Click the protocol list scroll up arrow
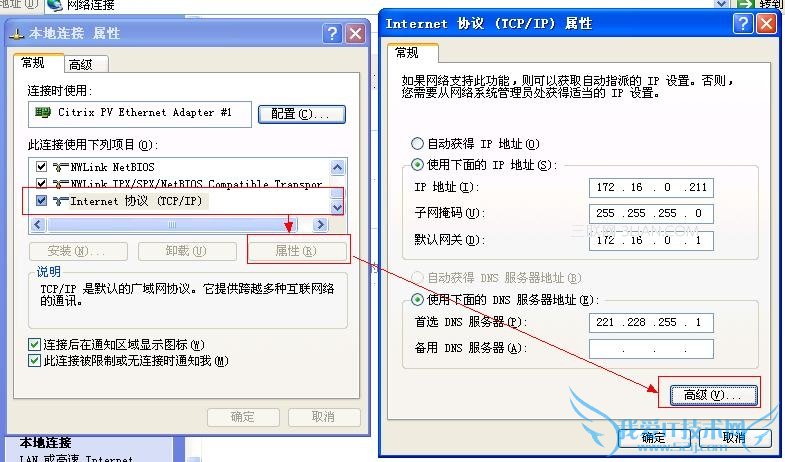Viewport: 785px width, 462px height. 337,167
